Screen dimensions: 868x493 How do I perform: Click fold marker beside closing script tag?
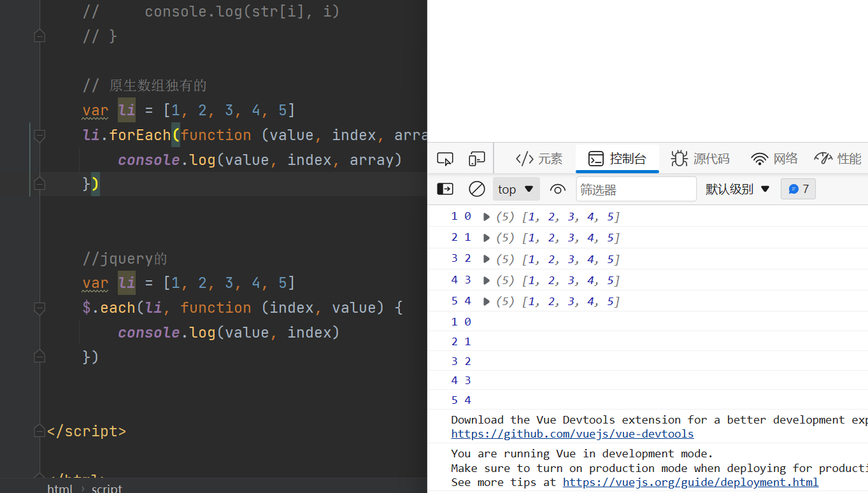point(39,431)
